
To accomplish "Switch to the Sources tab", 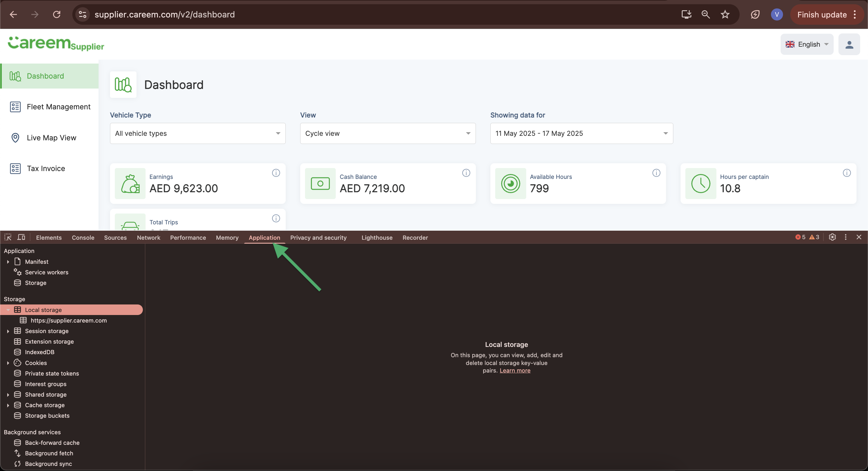I will coord(115,238).
